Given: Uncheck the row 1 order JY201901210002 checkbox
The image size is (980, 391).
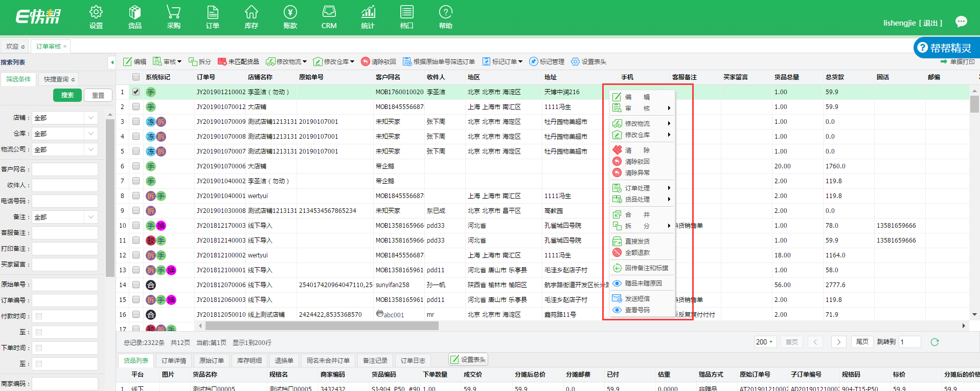Looking at the screenshot, I should point(136,92).
